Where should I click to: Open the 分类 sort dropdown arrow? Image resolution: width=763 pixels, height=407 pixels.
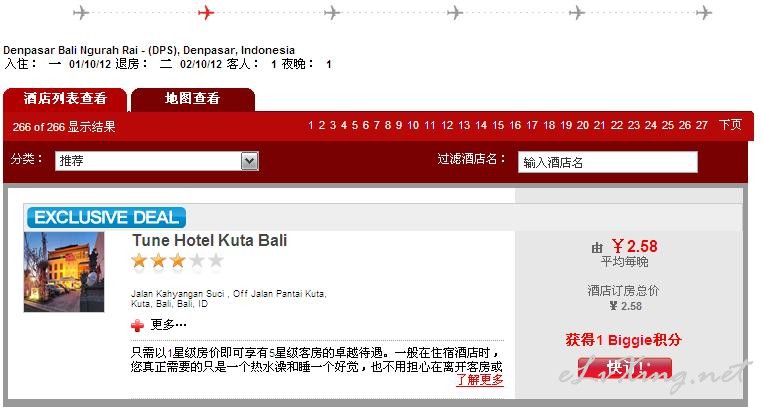click(x=250, y=161)
